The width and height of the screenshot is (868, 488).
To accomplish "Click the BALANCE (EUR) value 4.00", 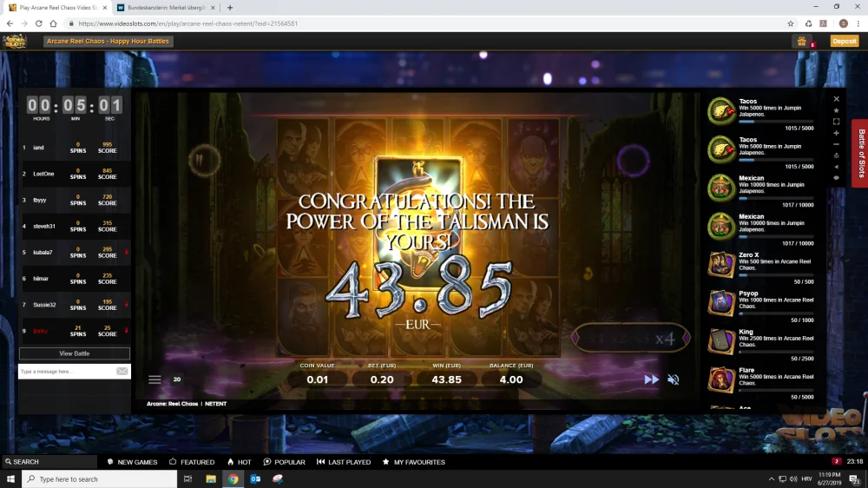I will coord(511,379).
